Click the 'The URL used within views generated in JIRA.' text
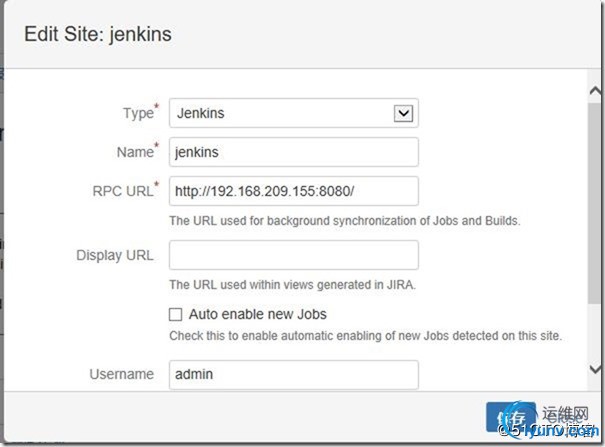 pos(292,285)
